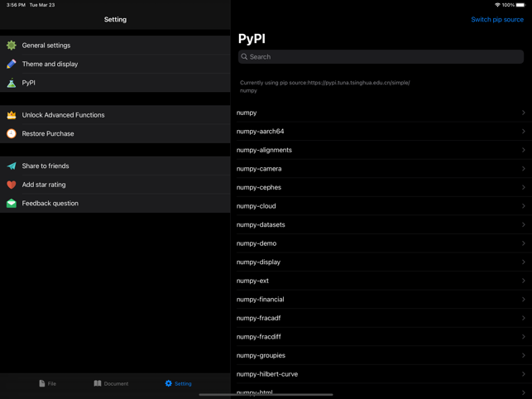Screen dimensions: 532x399
Task: Open the numpy-fracadf package
Action: pos(381,318)
